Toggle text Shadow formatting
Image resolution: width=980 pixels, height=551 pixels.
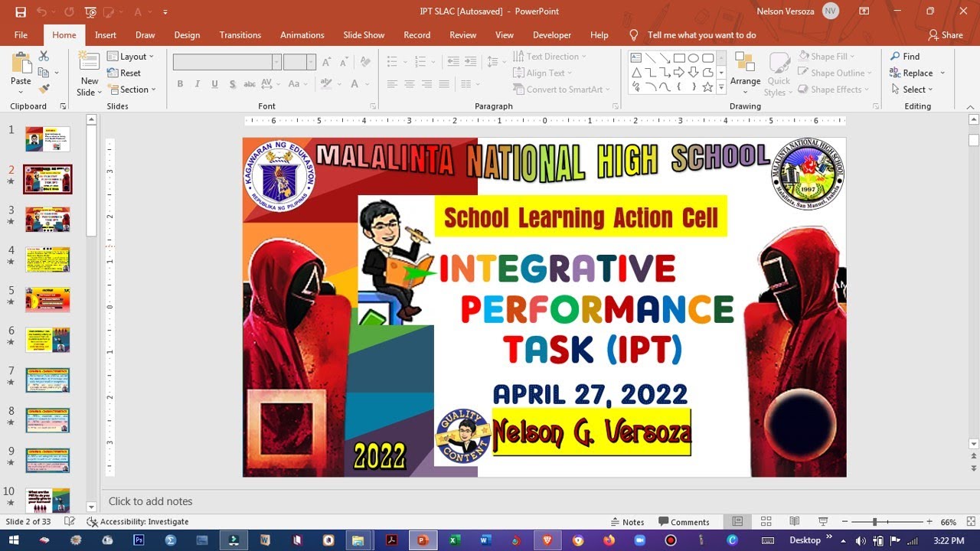click(x=231, y=84)
